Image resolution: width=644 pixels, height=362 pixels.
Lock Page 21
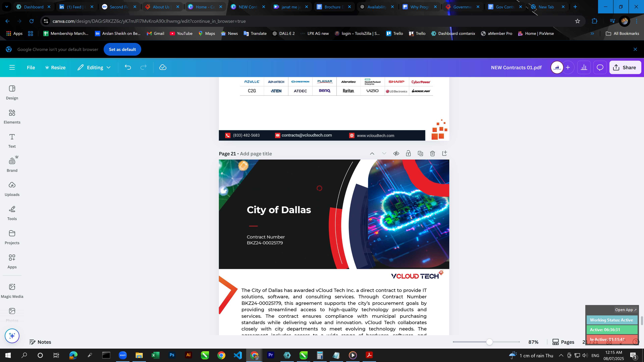pos(408,153)
